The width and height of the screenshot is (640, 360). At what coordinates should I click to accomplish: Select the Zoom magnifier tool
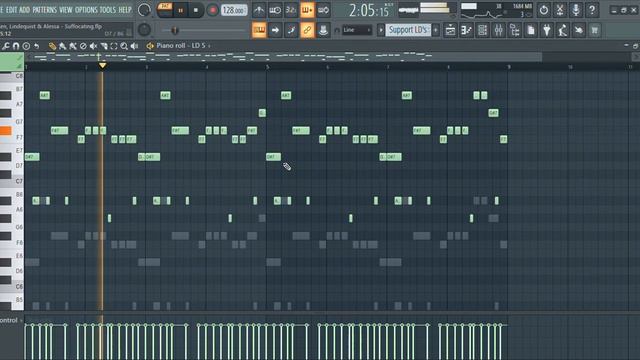[x=124, y=46]
